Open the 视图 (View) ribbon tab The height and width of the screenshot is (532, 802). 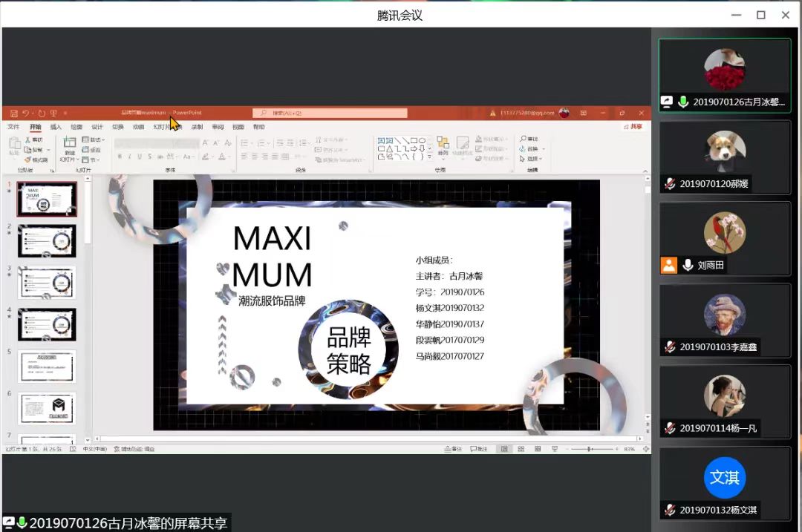tap(238, 126)
